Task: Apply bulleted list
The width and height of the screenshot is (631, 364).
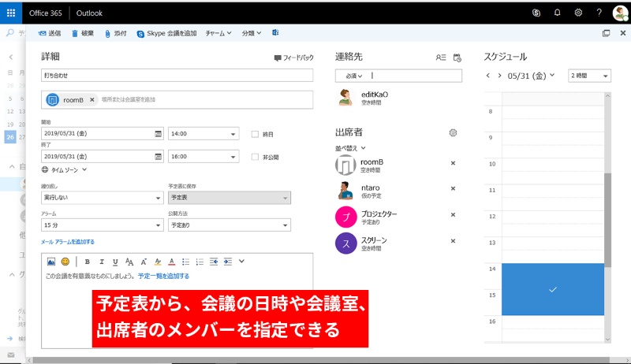Action: tap(185, 262)
